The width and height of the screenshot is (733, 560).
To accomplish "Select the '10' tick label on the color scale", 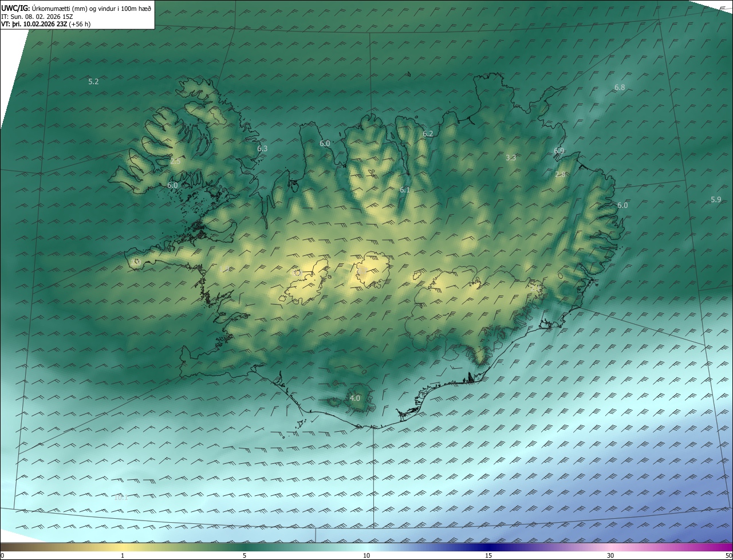I will (x=366, y=555).
